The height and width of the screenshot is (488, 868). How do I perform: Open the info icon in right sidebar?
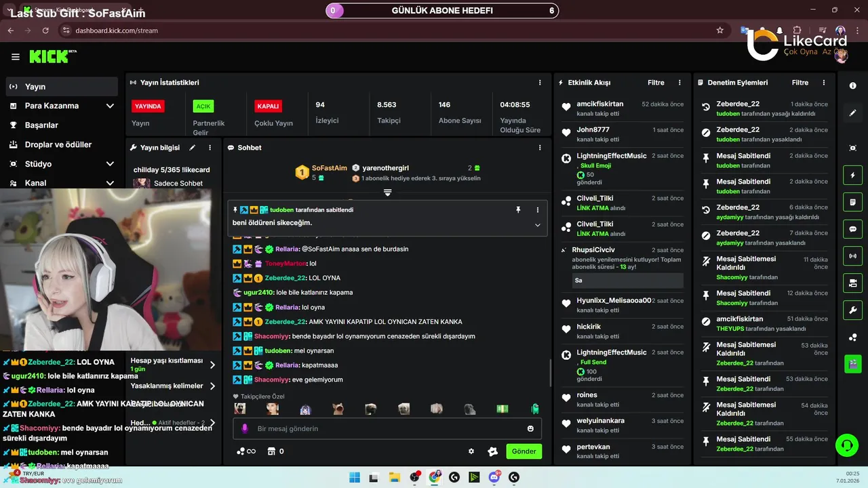852,86
